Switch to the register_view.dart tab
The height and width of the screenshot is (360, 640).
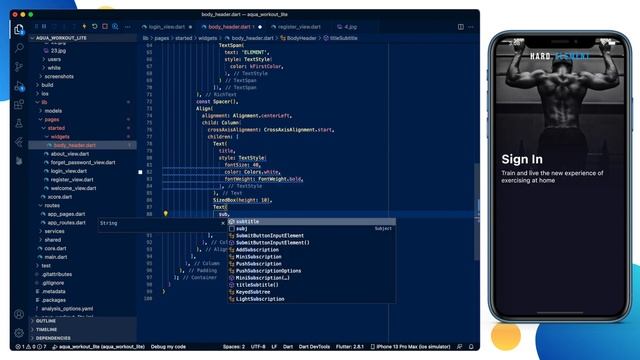pos(299,27)
